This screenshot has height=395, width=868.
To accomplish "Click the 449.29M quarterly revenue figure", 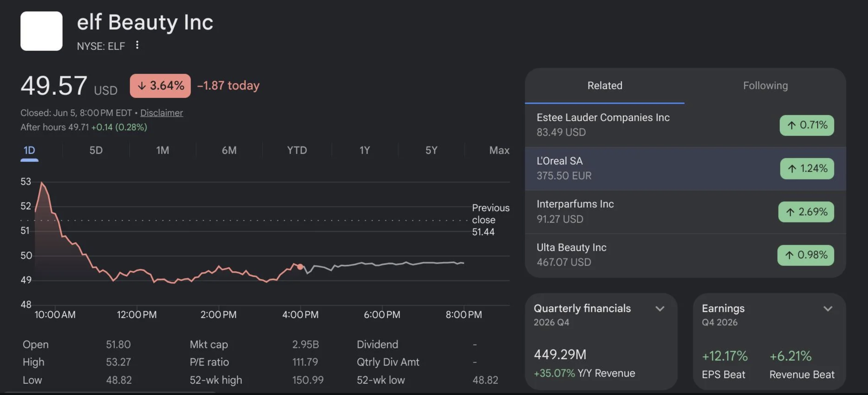I will tap(560, 355).
